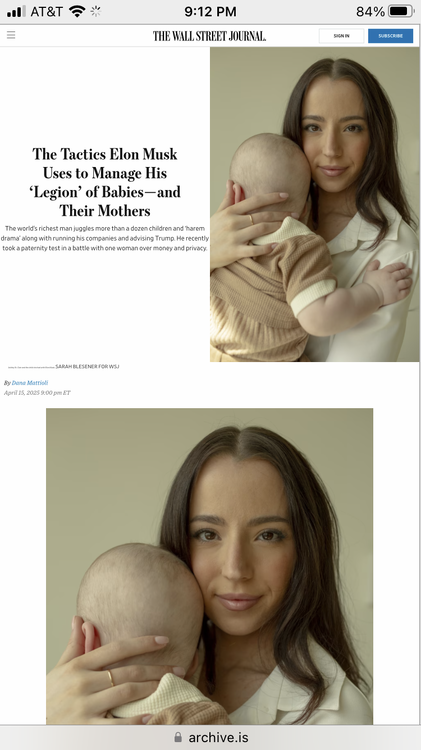Open author link Dana Mattioli

30,383
